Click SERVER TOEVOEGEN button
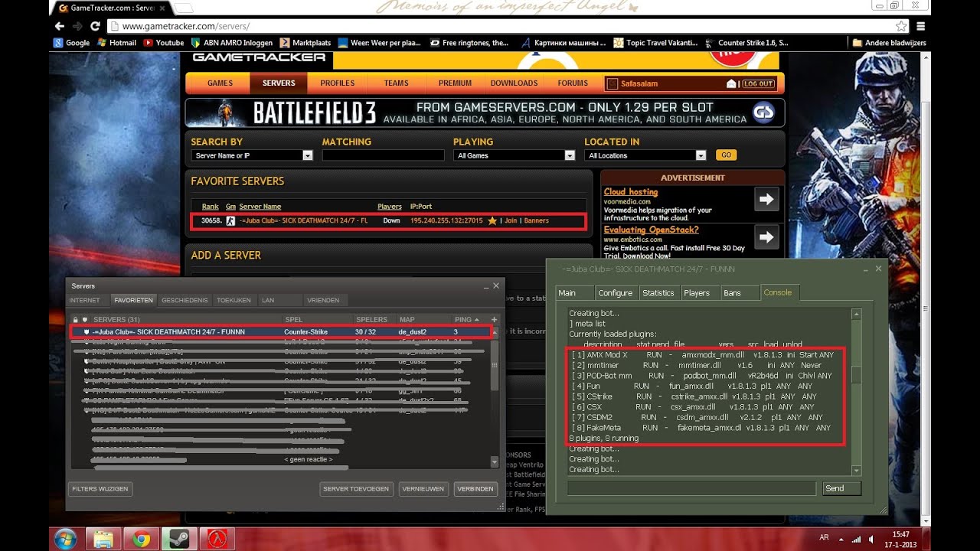Viewport: 980px width, 551px height. 356,488
